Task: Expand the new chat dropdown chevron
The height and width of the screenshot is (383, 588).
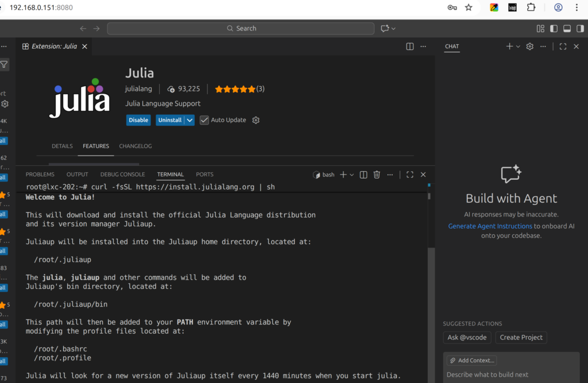Action: point(518,47)
